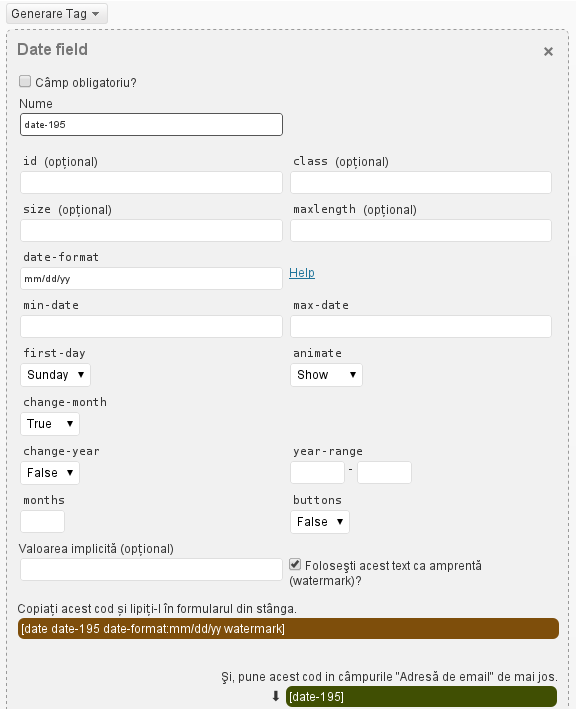Viewport: 576px width, 709px height.
Task: Click the min-date input field
Action: click(151, 326)
